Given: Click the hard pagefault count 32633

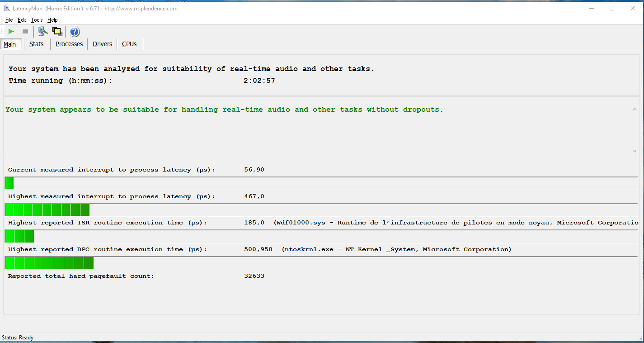Looking at the screenshot, I should [x=254, y=276].
